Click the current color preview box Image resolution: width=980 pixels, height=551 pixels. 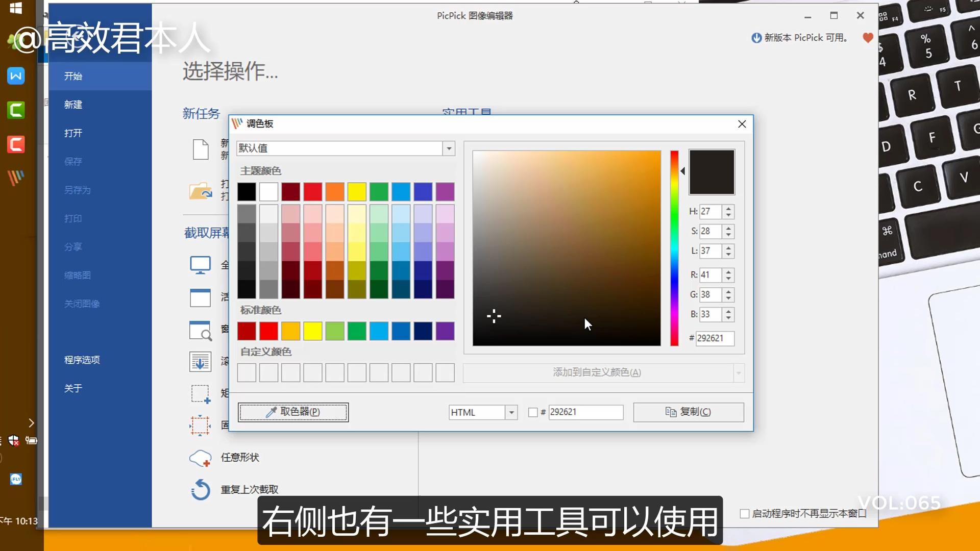point(712,172)
